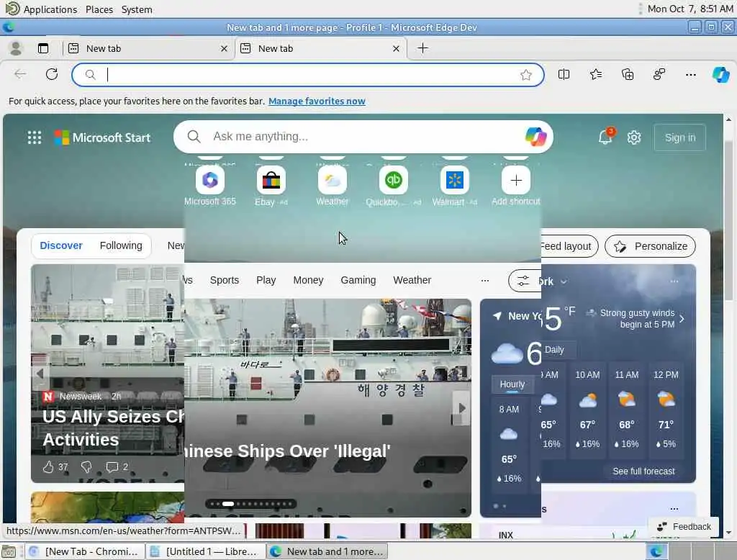Open the Places menu
The width and height of the screenshot is (737, 560).
coord(99,9)
